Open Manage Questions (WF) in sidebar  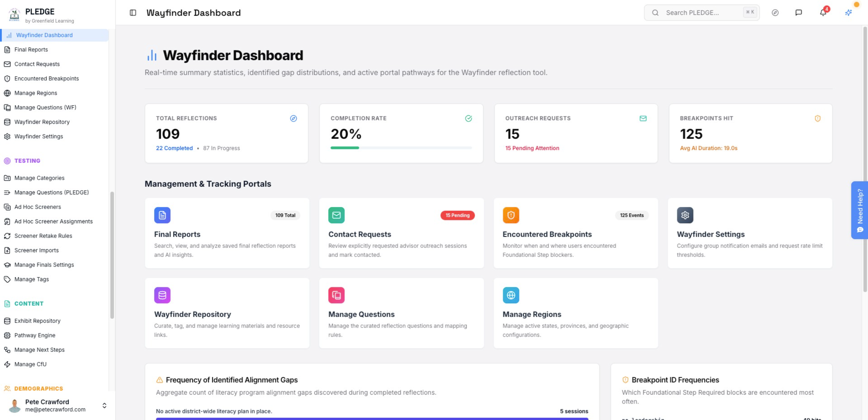(x=55, y=108)
